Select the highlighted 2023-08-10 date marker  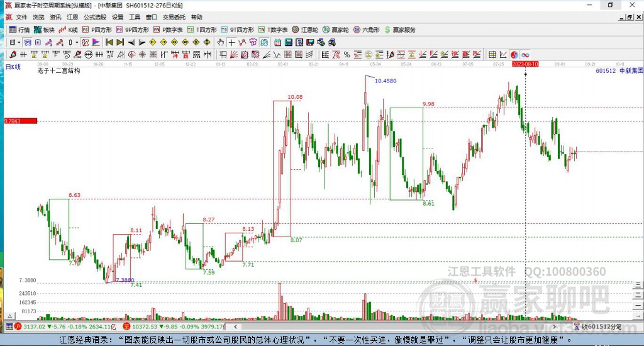(x=525, y=64)
